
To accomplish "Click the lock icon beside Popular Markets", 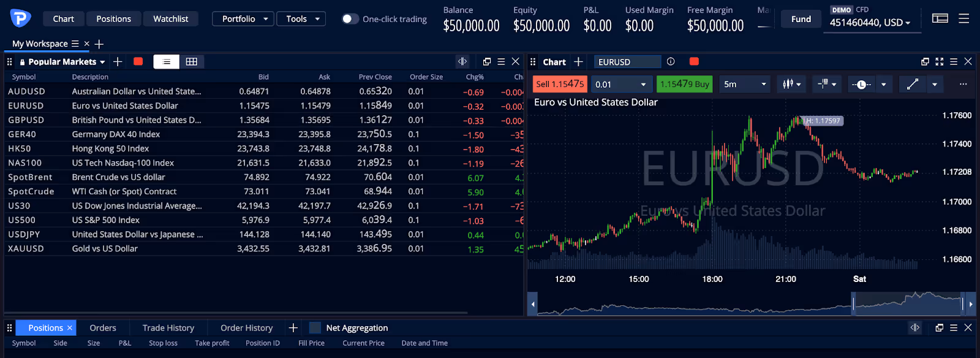I will click(x=23, y=62).
